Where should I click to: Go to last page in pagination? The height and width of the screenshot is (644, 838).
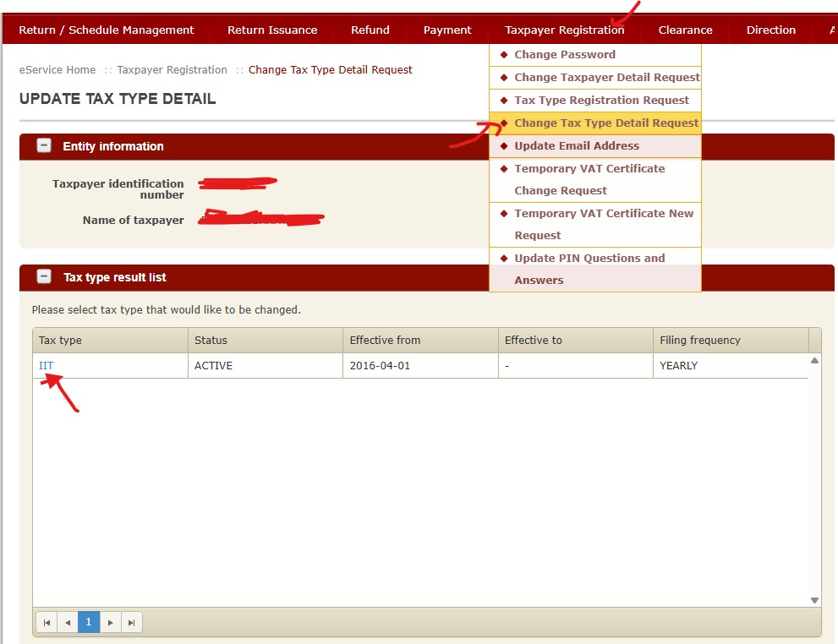131,622
